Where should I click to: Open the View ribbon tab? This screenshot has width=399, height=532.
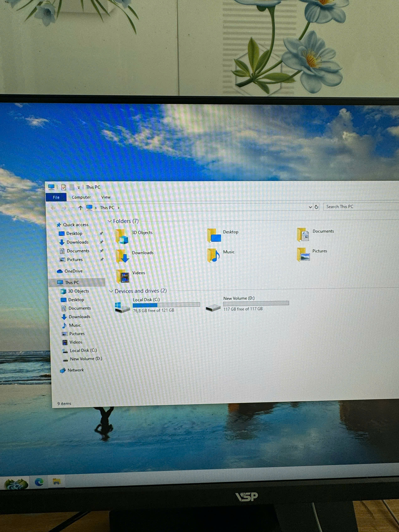click(x=106, y=197)
